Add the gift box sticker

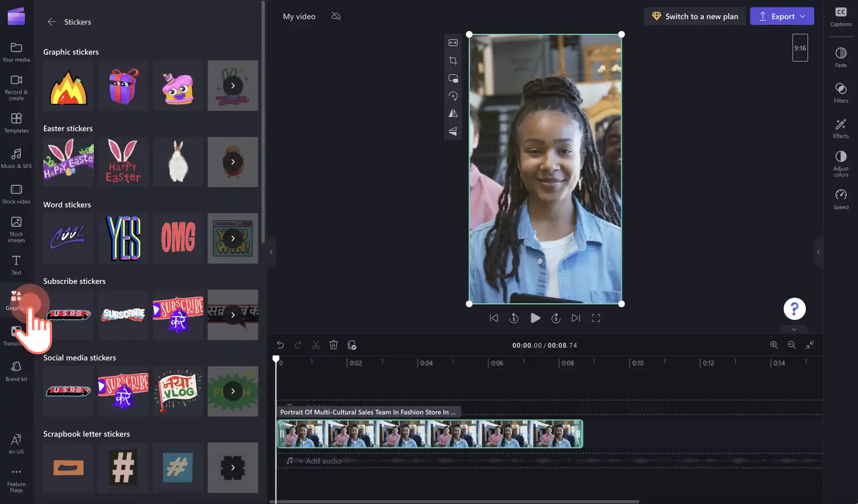point(123,86)
